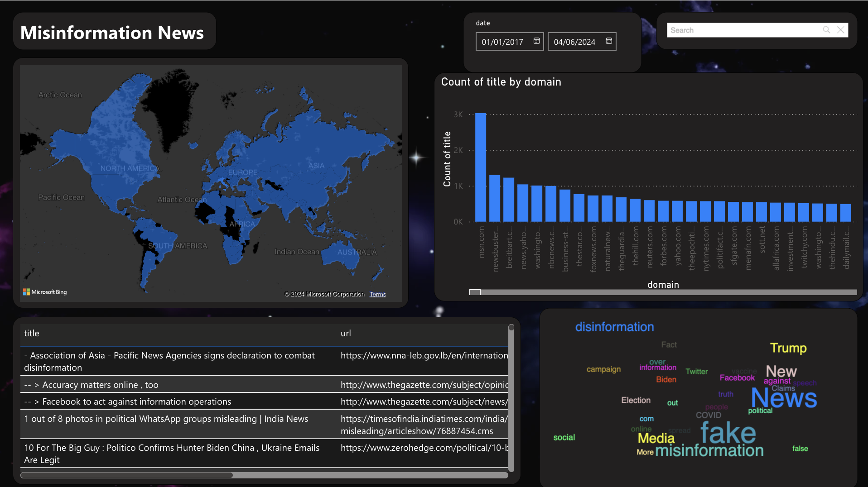868x487 pixels.
Task: Sort table by the title column header
Action: (x=32, y=333)
